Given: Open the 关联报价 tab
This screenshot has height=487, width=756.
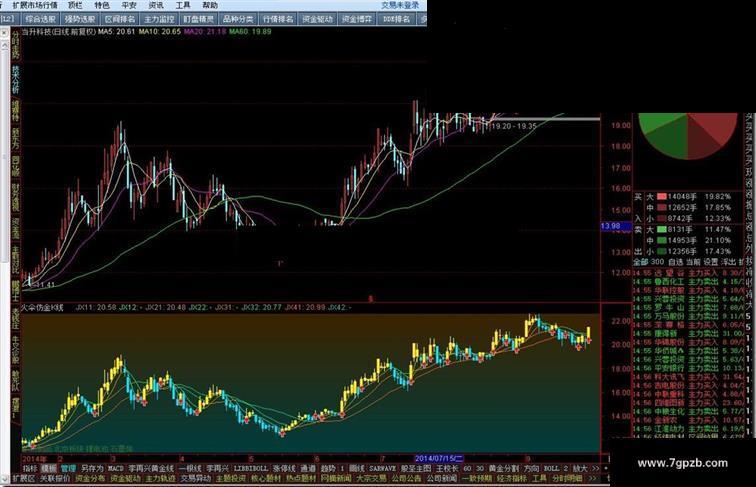Looking at the screenshot, I should pyautogui.click(x=54, y=478).
